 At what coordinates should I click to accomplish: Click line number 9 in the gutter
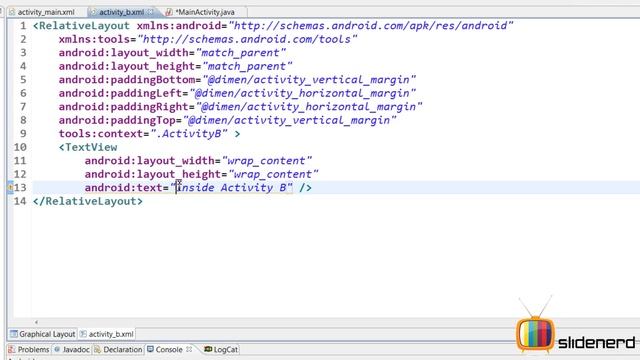click(23, 134)
